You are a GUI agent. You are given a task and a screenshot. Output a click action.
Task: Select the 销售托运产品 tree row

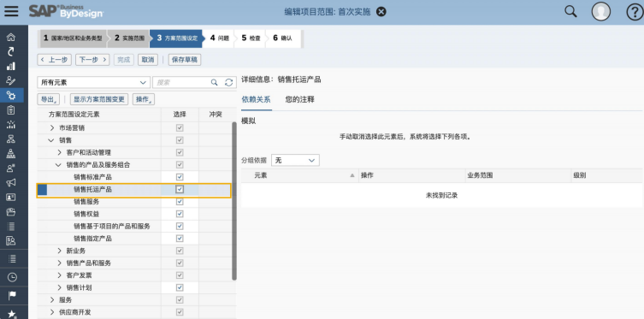[134, 191]
